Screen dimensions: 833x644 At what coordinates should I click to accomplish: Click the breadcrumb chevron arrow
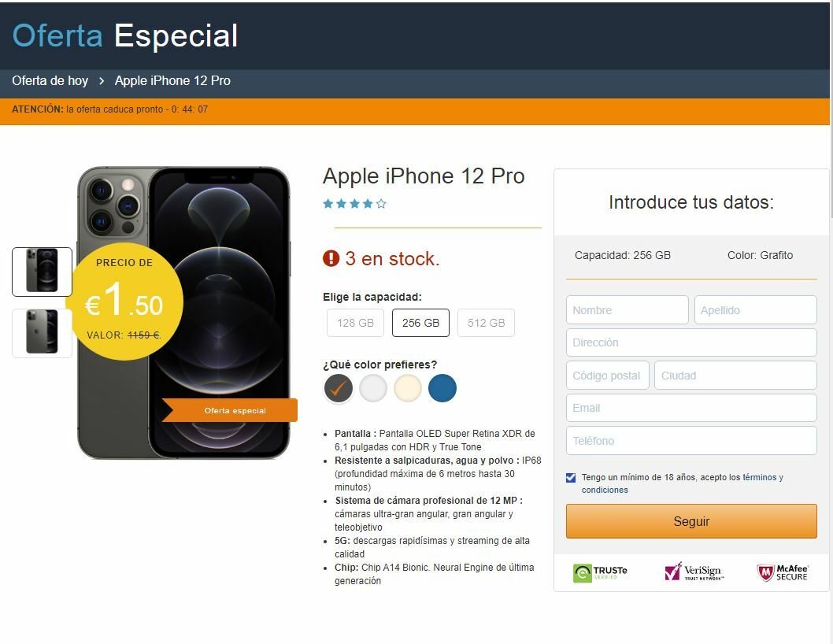coord(101,81)
